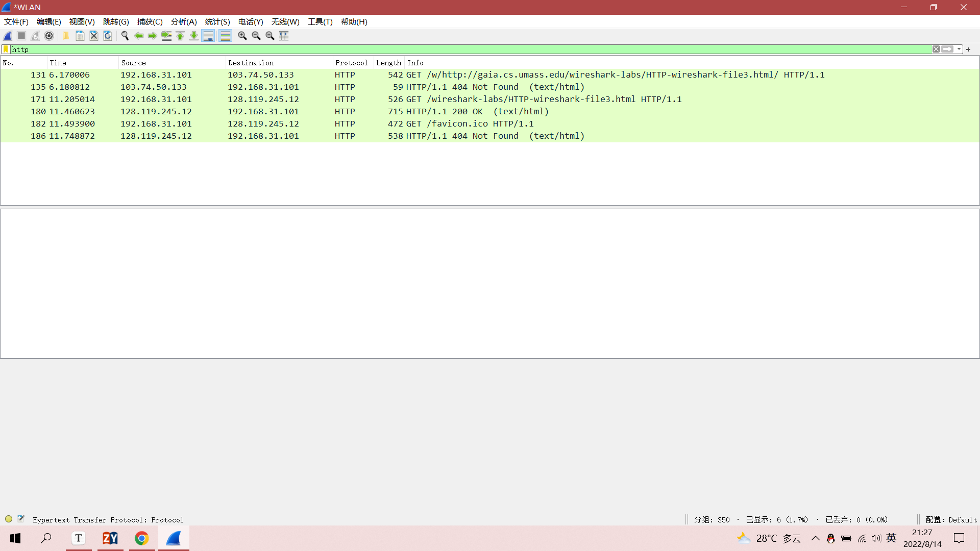The image size is (980, 551).
Task: Select packet 186 404 Not Found row
Action: point(490,136)
